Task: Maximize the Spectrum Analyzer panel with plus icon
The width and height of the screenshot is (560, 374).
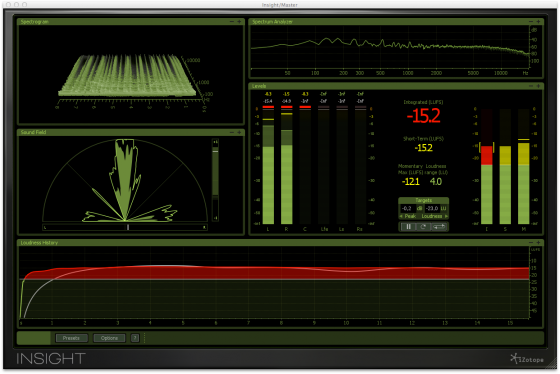Action: pos(538,22)
